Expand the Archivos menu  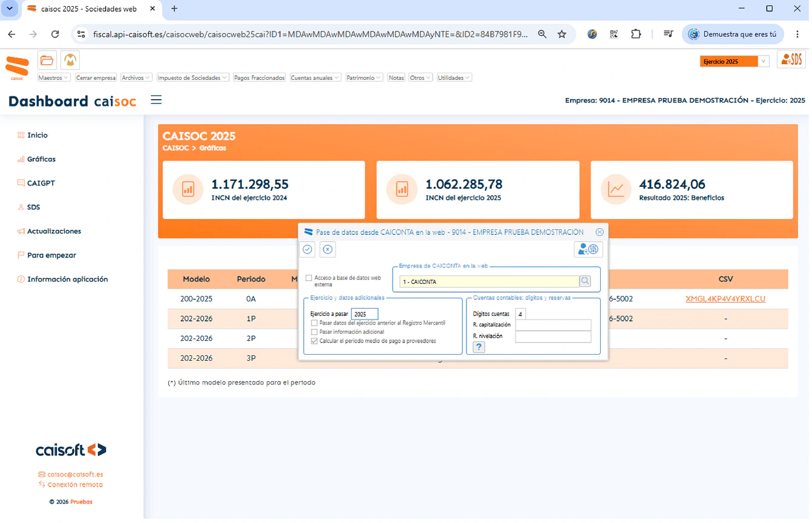tap(136, 77)
